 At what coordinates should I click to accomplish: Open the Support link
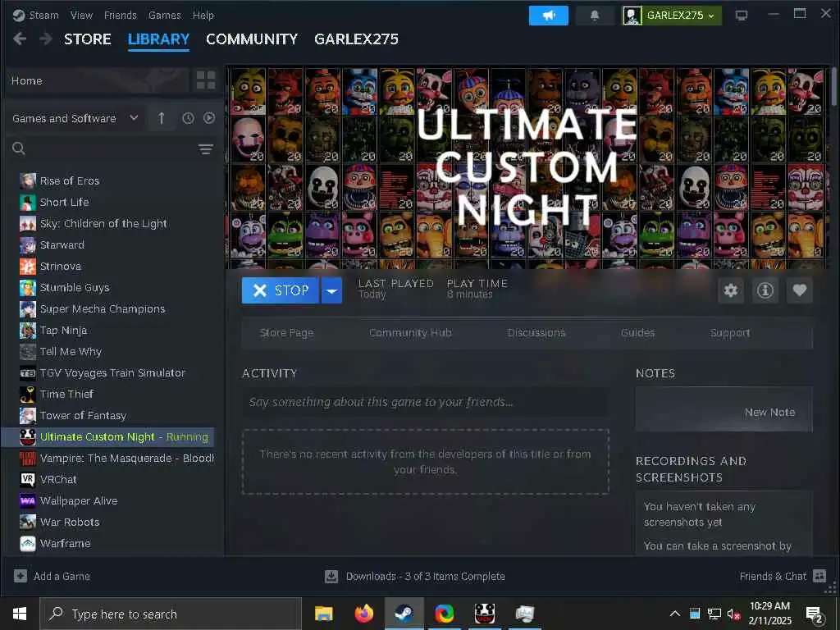click(x=729, y=333)
